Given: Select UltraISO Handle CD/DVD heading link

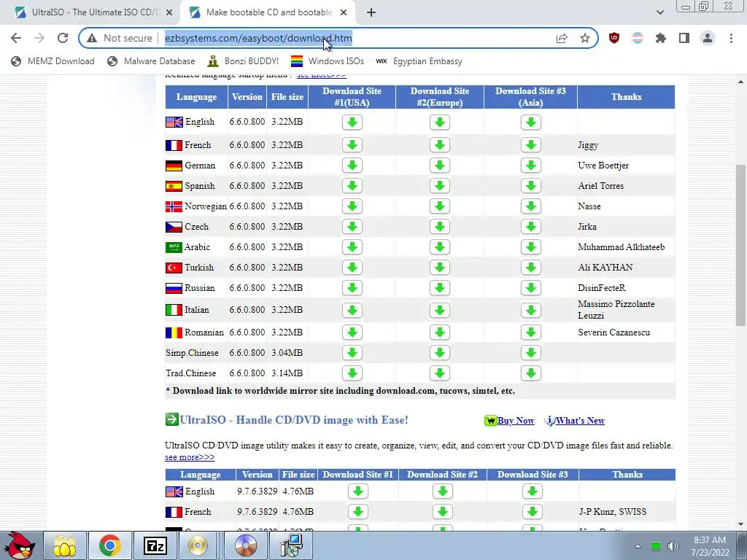Looking at the screenshot, I should pos(293,420).
